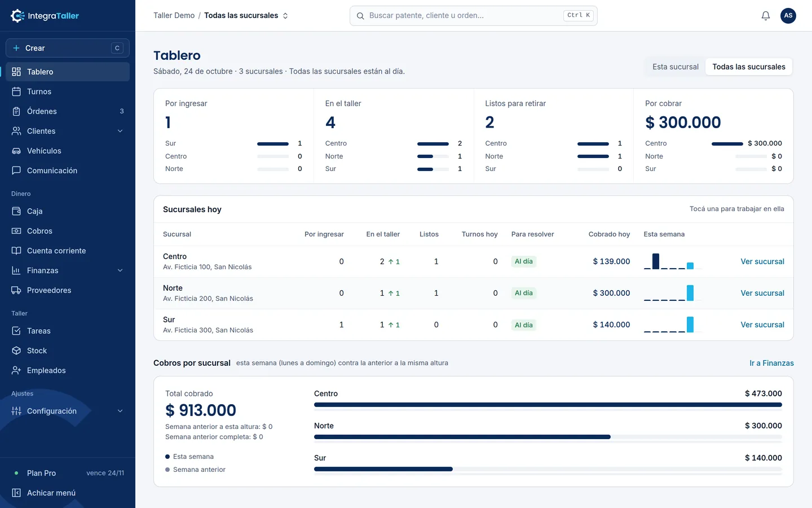
Task: Select Todas las sucursales tab
Action: click(x=749, y=67)
